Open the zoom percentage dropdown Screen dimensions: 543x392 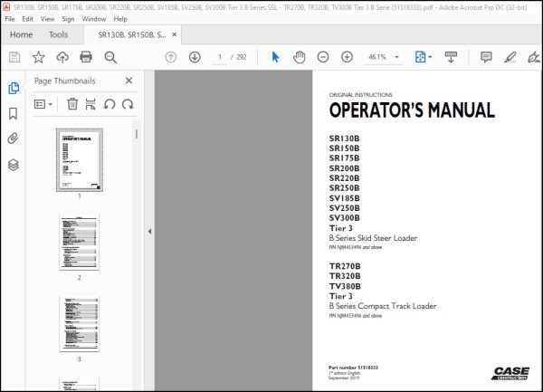tap(397, 57)
